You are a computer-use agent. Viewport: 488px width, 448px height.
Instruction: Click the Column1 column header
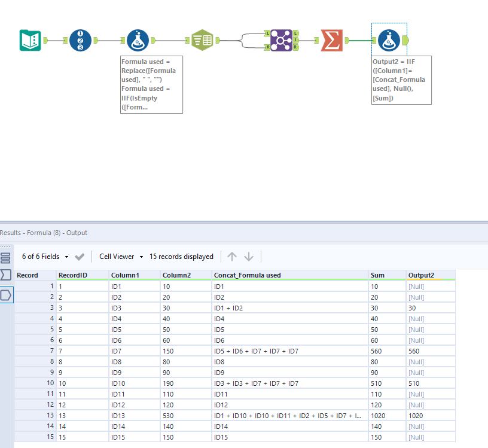tap(135, 275)
